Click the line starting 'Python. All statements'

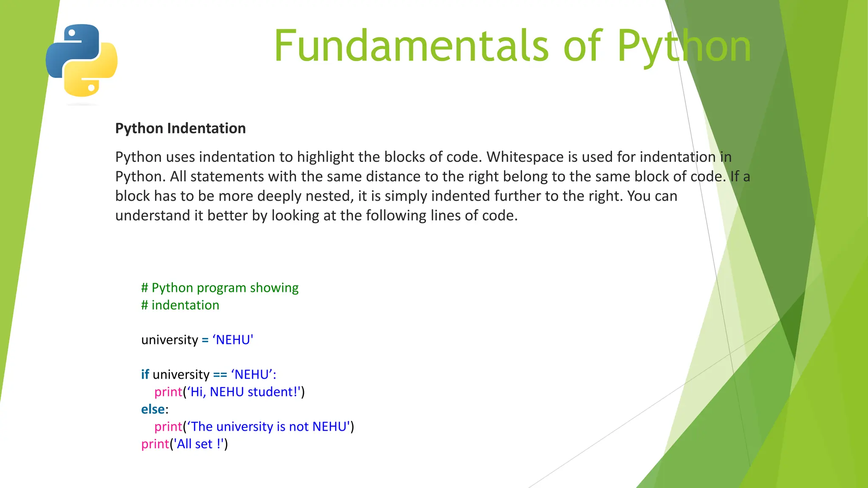coord(433,177)
